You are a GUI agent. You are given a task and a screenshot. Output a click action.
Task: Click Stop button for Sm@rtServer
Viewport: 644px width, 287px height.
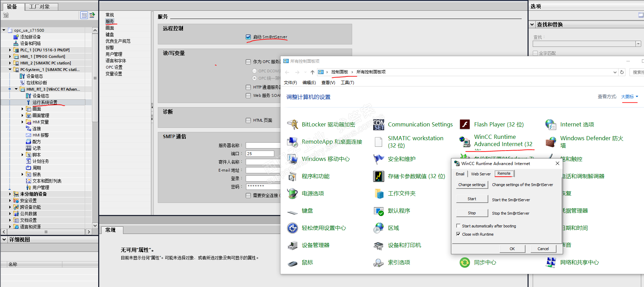pos(472,213)
